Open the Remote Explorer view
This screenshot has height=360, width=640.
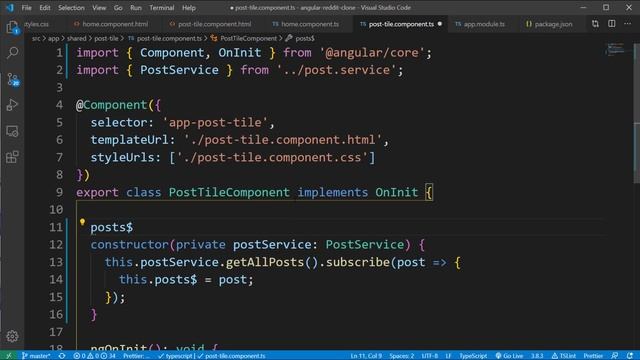pyautogui.click(x=12, y=131)
